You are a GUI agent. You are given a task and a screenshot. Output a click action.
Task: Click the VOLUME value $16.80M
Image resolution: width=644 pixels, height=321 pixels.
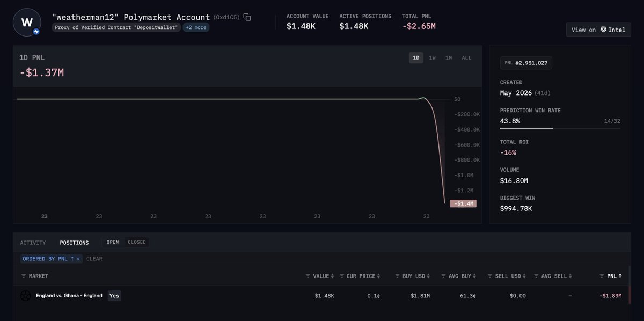point(514,181)
